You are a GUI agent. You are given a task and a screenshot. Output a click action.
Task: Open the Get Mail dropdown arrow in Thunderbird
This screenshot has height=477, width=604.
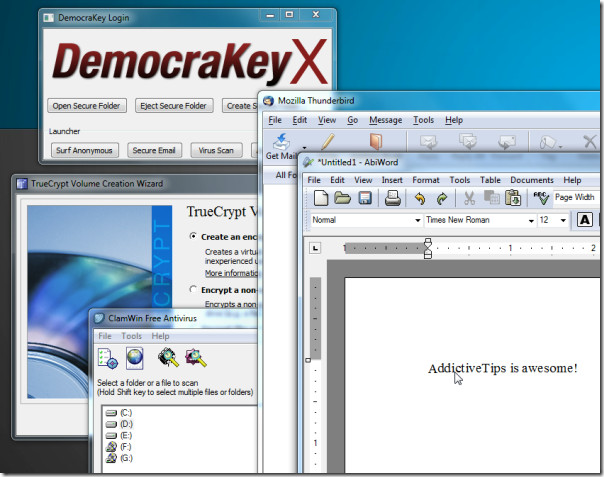coord(304,147)
